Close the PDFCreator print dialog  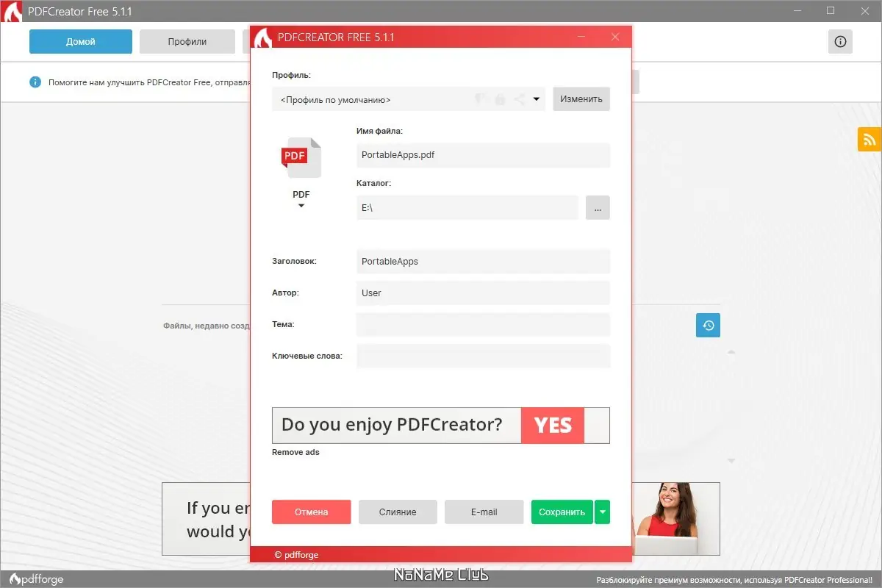point(615,37)
